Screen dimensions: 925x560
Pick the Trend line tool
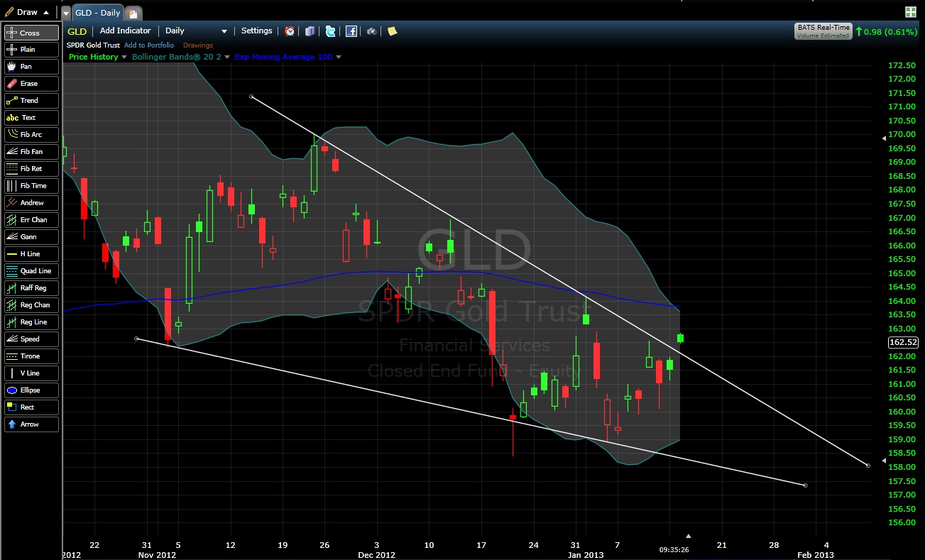click(x=31, y=101)
